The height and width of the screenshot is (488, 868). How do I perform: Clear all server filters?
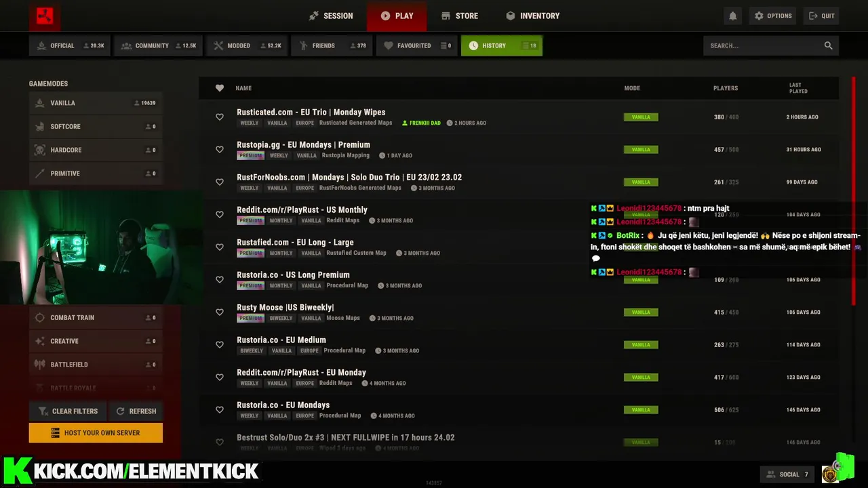67,411
